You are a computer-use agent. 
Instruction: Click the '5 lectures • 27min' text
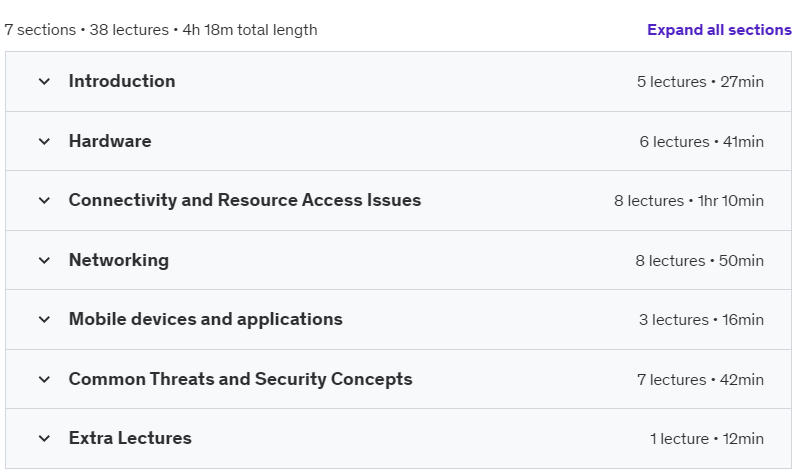tap(700, 81)
